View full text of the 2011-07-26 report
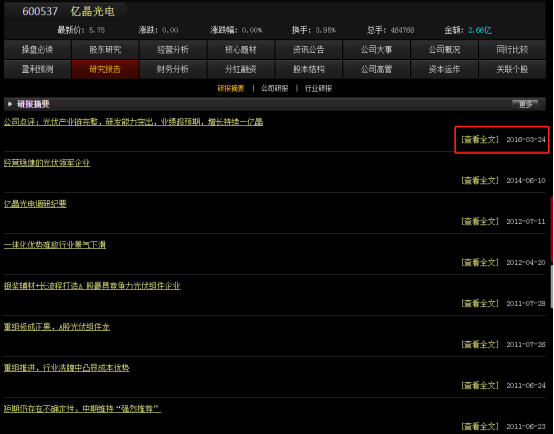The image size is (554, 434). point(480,345)
